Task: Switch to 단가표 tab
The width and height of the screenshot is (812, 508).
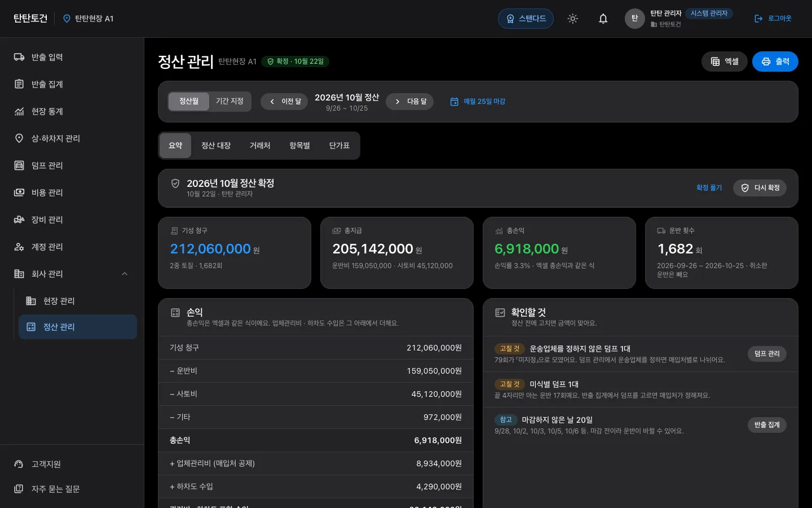Action: point(339,146)
